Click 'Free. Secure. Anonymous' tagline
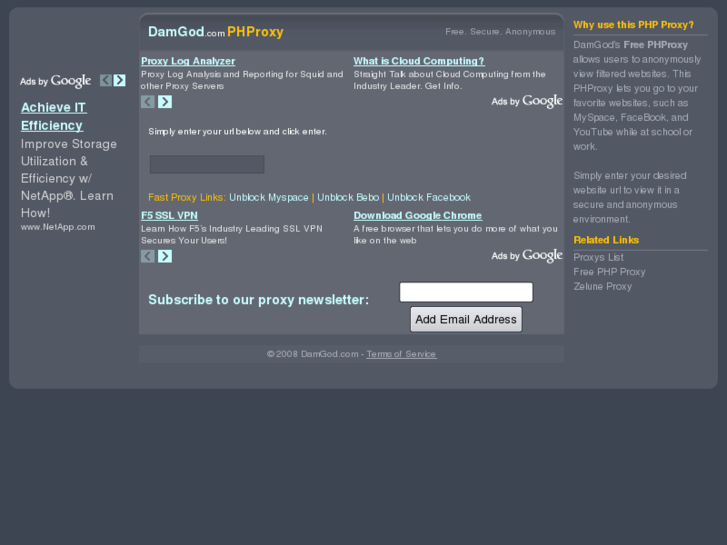This screenshot has width=727, height=545. click(x=500, y=32)
